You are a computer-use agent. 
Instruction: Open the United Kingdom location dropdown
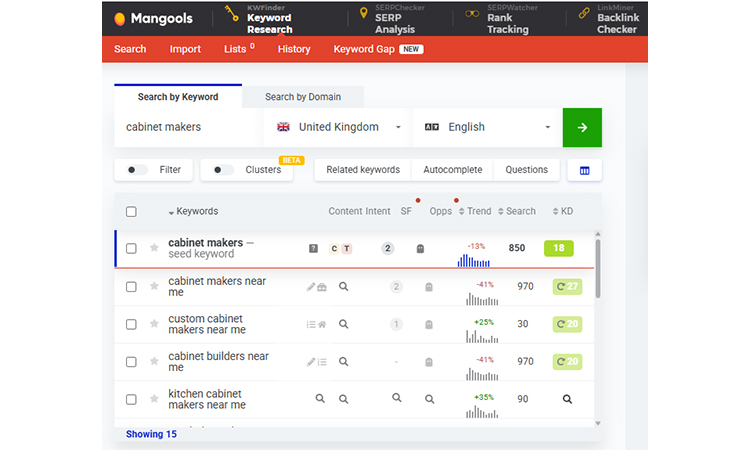pos(338,127)
